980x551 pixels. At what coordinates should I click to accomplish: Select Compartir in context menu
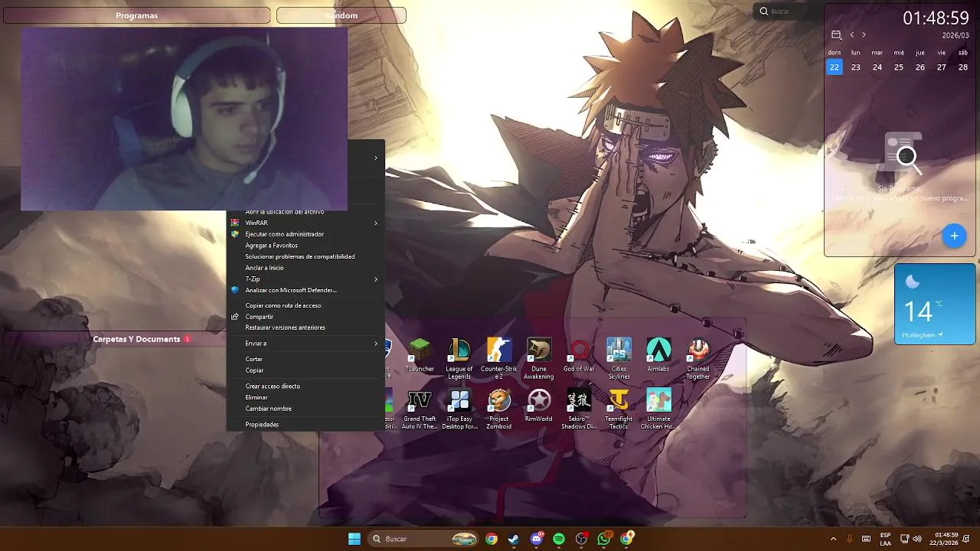click(305, 317)
